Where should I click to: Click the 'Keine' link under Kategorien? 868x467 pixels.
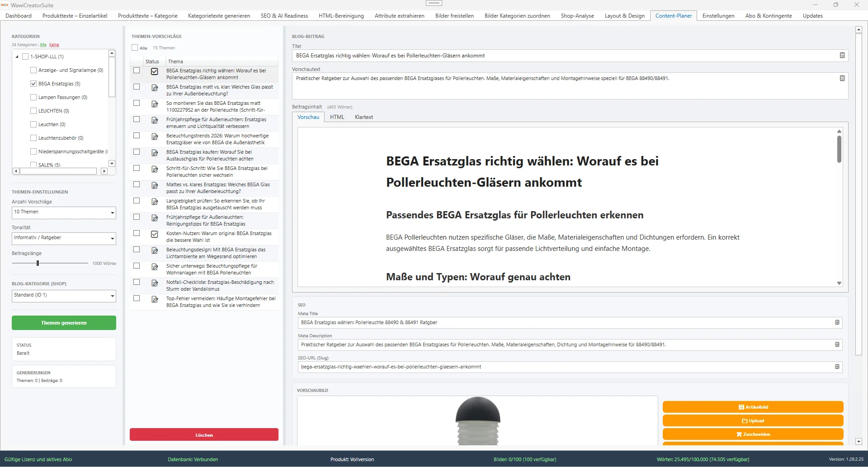pyautogui.click(x=54, y=45)
